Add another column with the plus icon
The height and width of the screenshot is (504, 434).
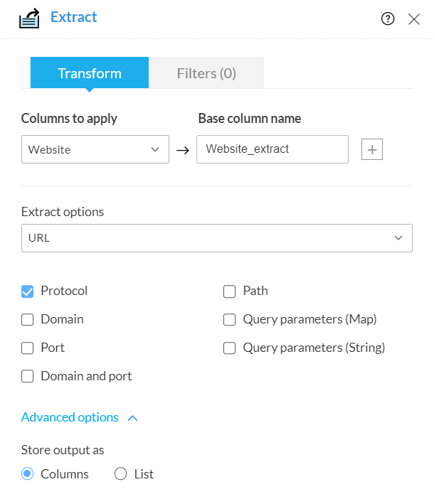click(x=372, y=149)
